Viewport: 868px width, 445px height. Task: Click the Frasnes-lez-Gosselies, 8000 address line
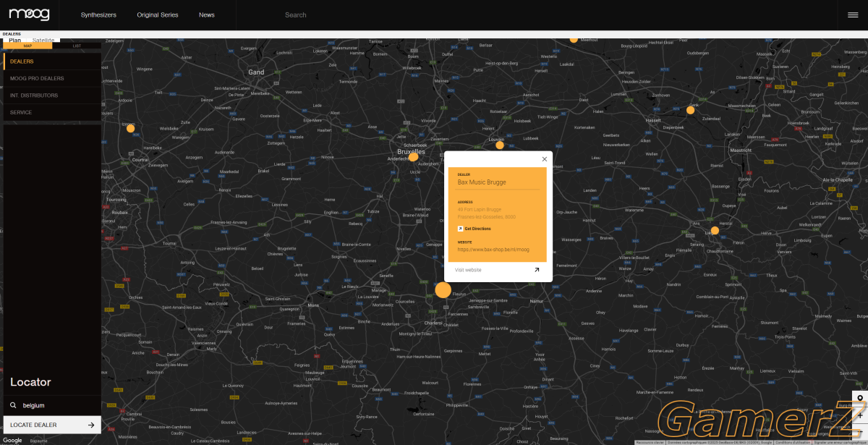tap(486, 217)
